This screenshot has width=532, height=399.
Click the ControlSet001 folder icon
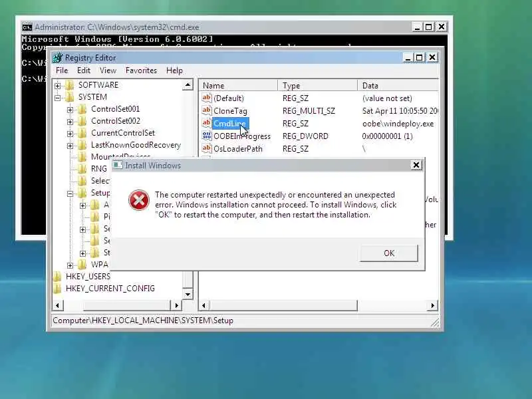(82, 109)
